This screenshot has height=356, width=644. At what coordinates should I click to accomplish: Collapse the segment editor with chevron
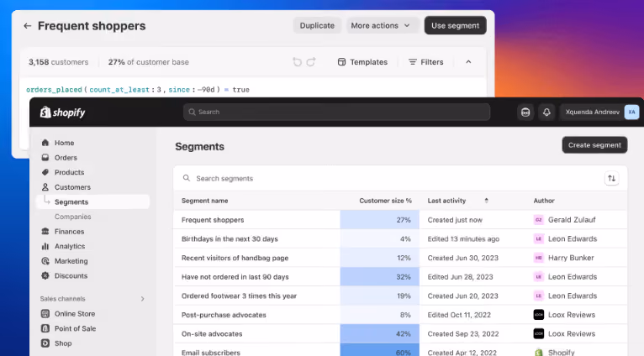point(468,62)
